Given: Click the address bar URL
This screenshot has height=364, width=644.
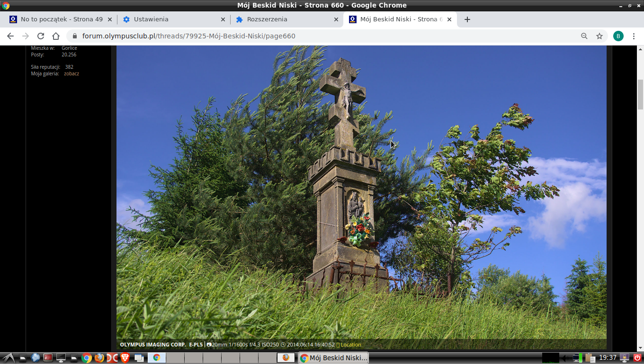Looking at the screenshot, I should click(189, 36).
